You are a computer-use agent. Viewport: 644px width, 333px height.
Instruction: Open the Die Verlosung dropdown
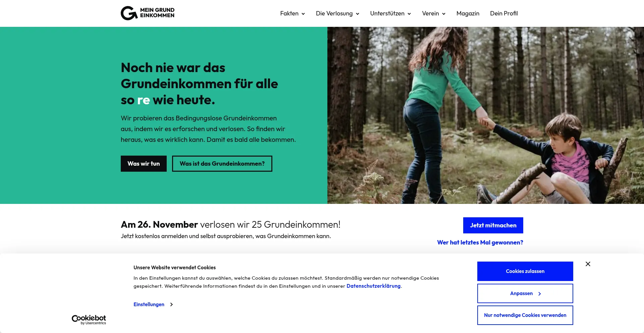pyautogui.click(x=337, y=13)
